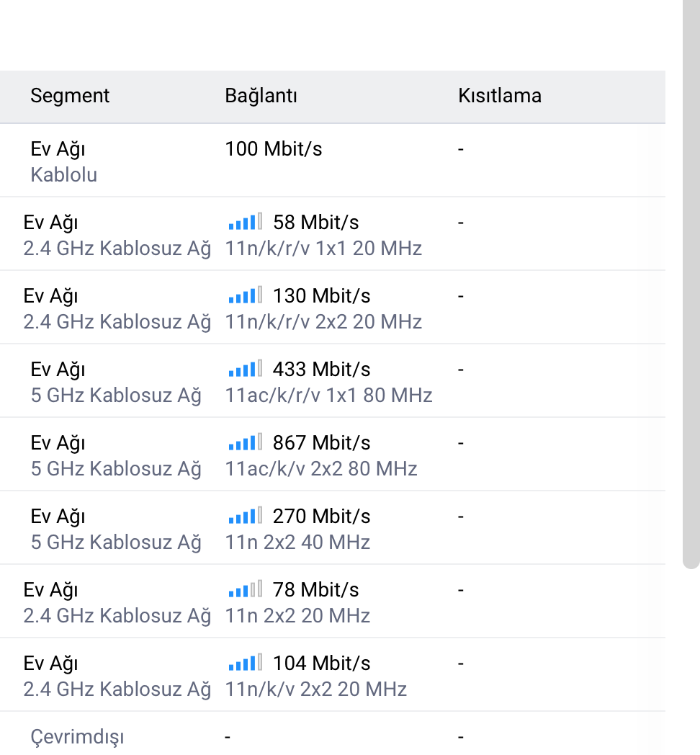Select the Kısıtlama column header
Image resolution: width=700 pixels, height=755 pixels.
coord(500,95)
